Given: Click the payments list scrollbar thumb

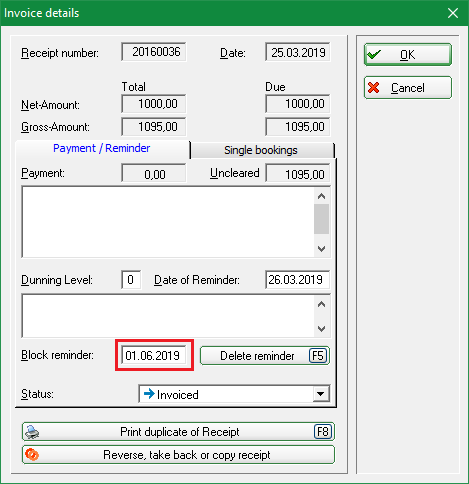Looking at the screenshot, I should (x=321, y=219).
